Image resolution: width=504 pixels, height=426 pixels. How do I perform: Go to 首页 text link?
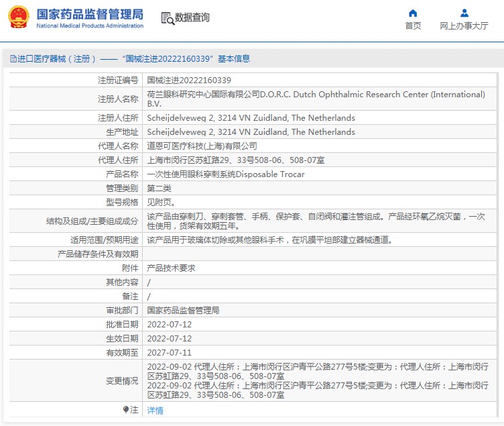pos(413,25)
